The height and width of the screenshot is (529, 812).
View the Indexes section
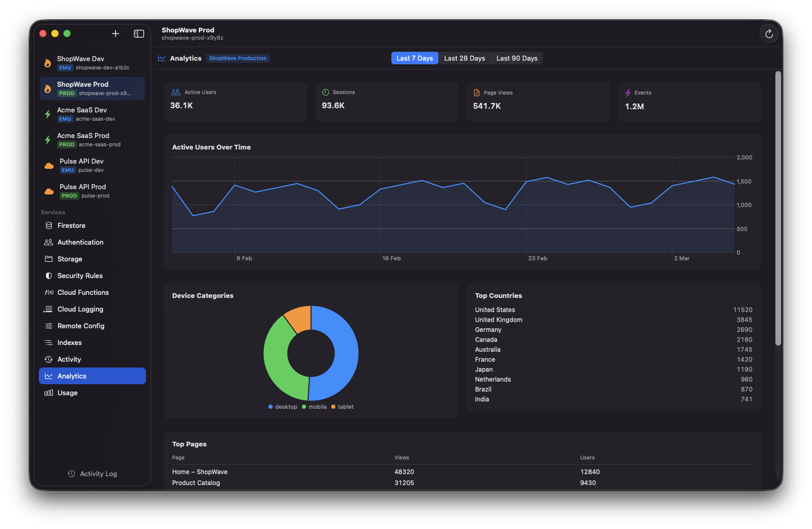point(69,342)
